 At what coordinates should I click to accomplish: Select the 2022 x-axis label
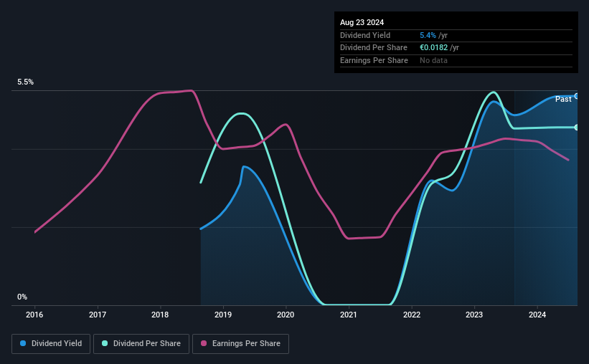click(x=412, y=315)
